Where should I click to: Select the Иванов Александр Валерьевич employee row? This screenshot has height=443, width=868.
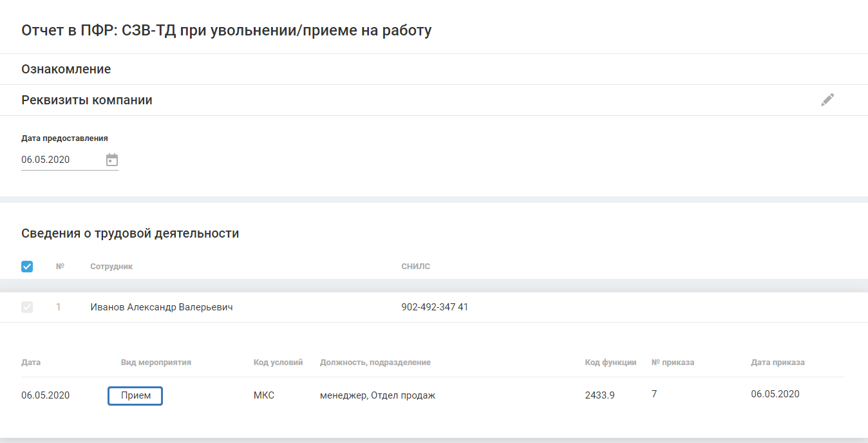(x=162, y=307)
